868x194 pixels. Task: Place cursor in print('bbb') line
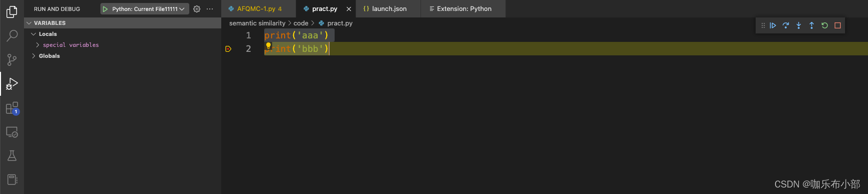tap(296, 49)
